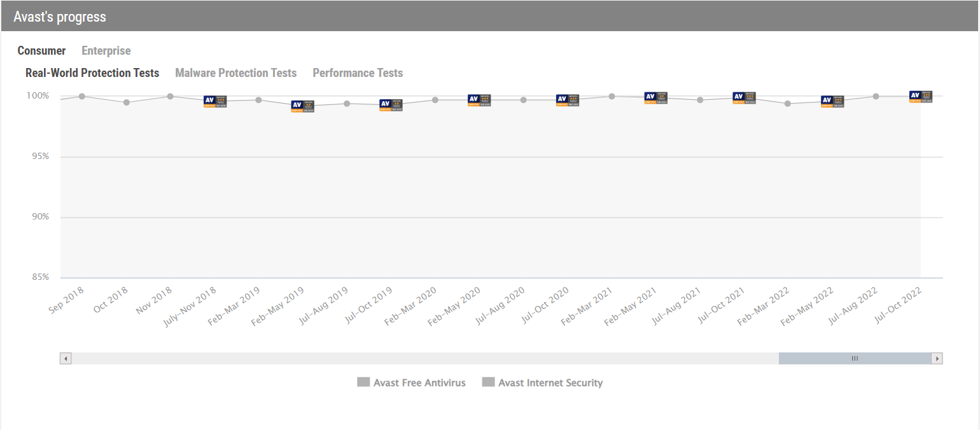Open the Malware Protection Tests tab
This screenshot has width=980, height=430.
pyautogui.click(x=236, y=73)
